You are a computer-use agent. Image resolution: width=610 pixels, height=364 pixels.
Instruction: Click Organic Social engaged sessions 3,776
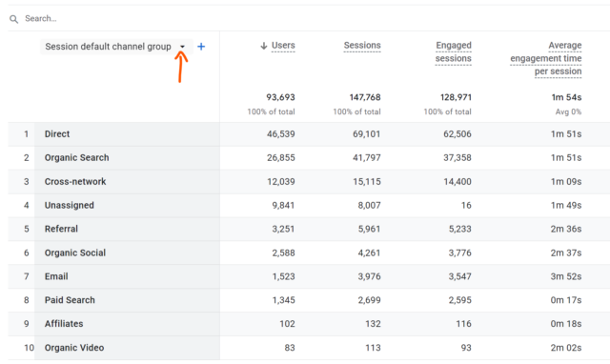click(459, 253)
